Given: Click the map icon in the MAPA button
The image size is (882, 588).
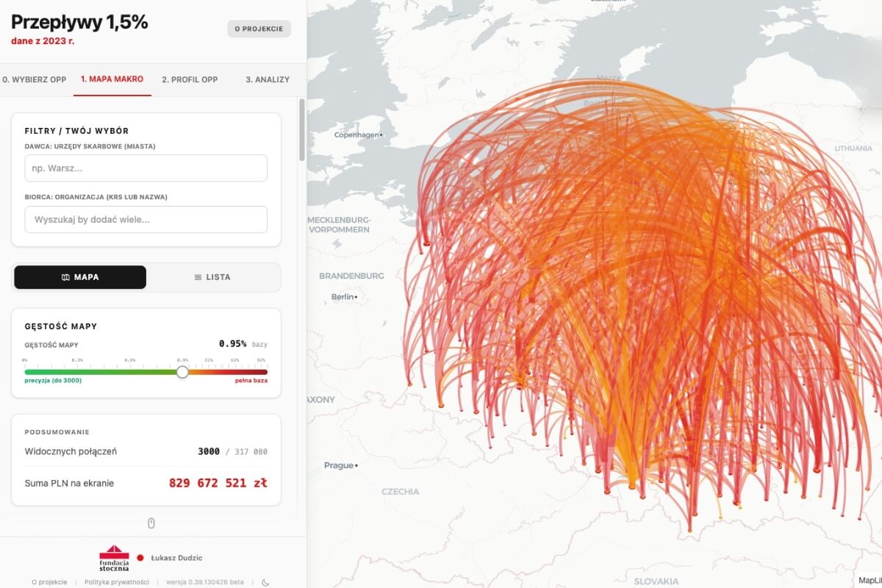Looking at the screenshot, I should 65,277.
